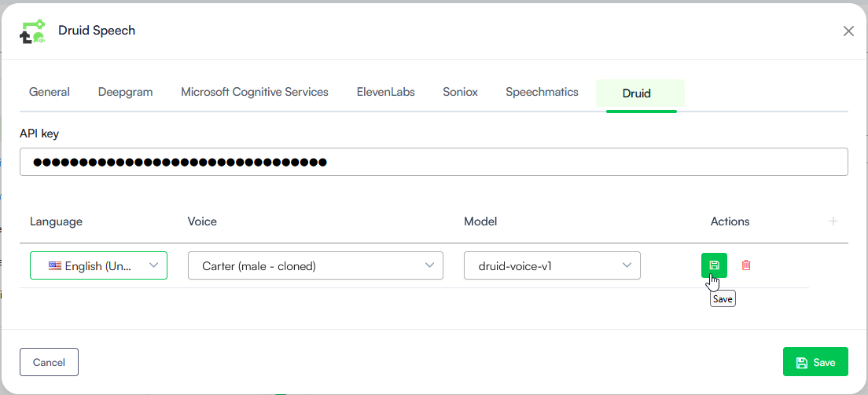
Task: Click the Druid Speech logo icon
Action: (x=32, y=31)
